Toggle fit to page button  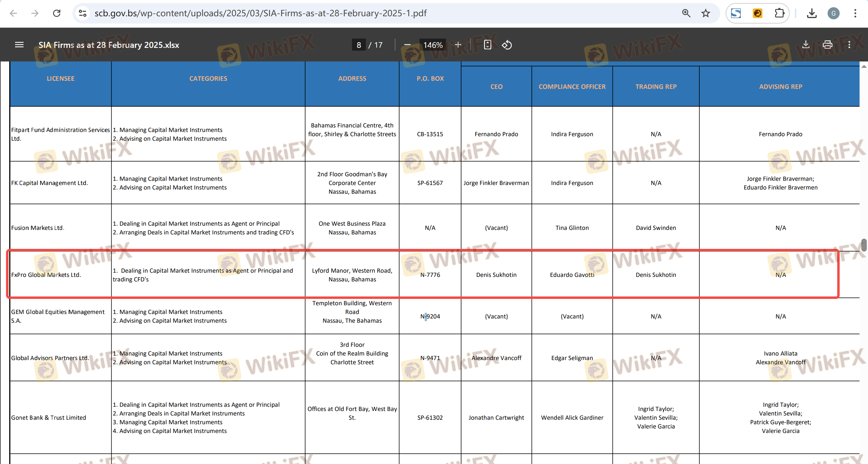pyautogui.click(x=487, y=45)
